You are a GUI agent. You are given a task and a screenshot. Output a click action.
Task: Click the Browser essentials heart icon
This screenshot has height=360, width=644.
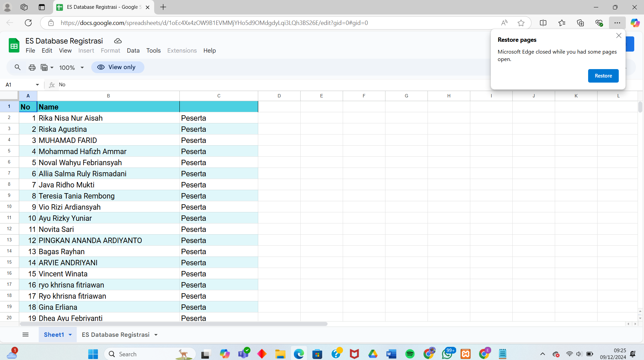599,23
